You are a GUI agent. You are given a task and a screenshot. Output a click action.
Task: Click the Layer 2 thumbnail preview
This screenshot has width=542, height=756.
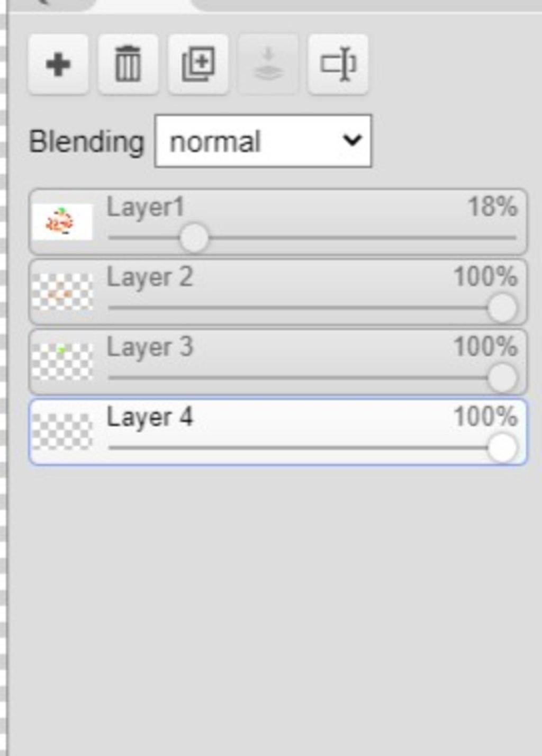(62, 292)
